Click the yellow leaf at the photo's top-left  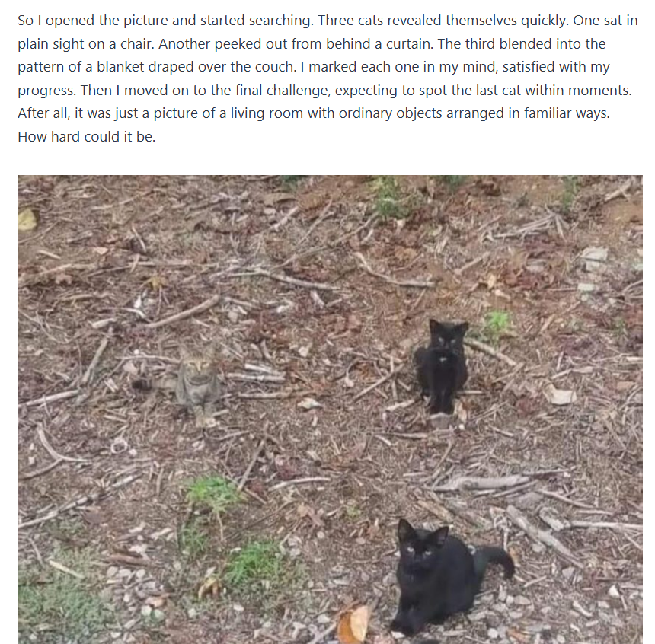[x=27, y=219]
